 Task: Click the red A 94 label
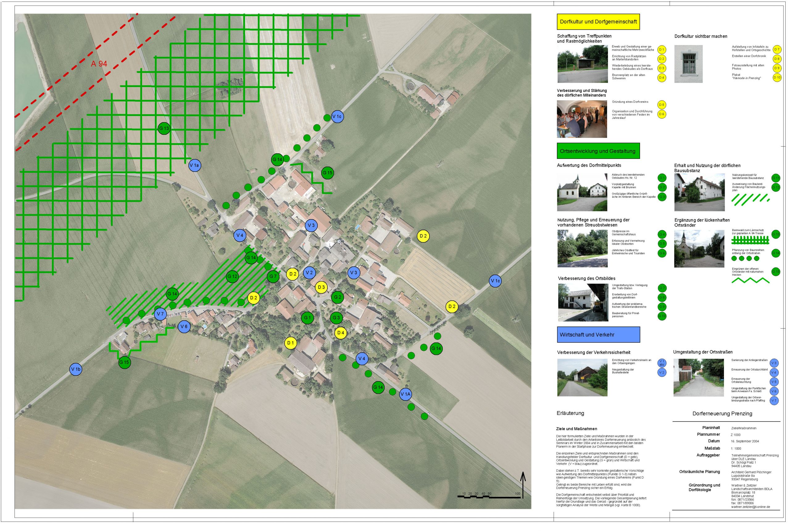(x=99, y=64)
